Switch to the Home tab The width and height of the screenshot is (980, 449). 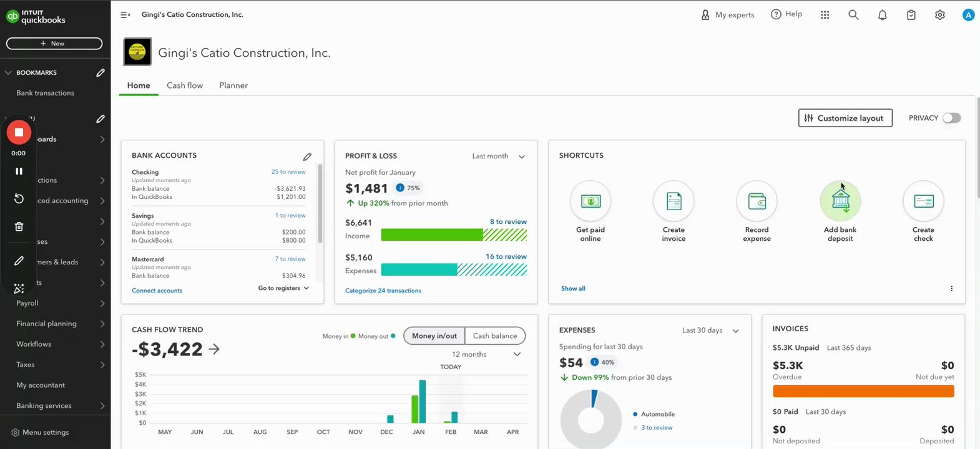coord(139,85)
